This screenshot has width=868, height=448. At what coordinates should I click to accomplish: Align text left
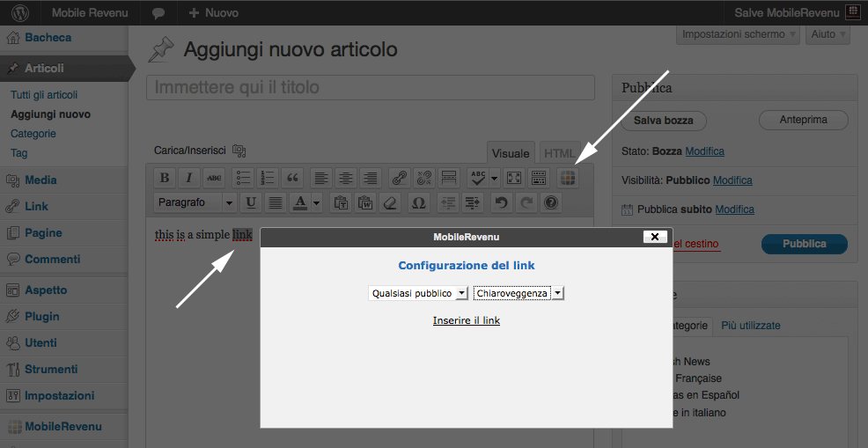coord(321,178)
